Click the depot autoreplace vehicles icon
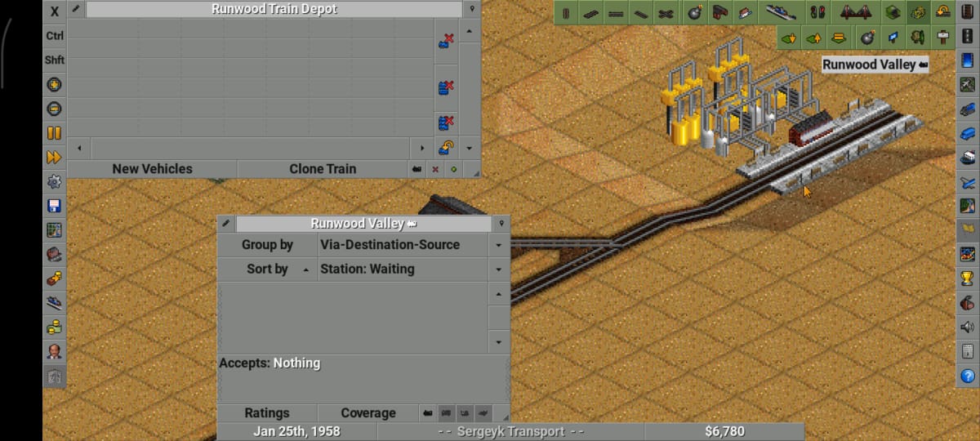 [x=446, y=149]
